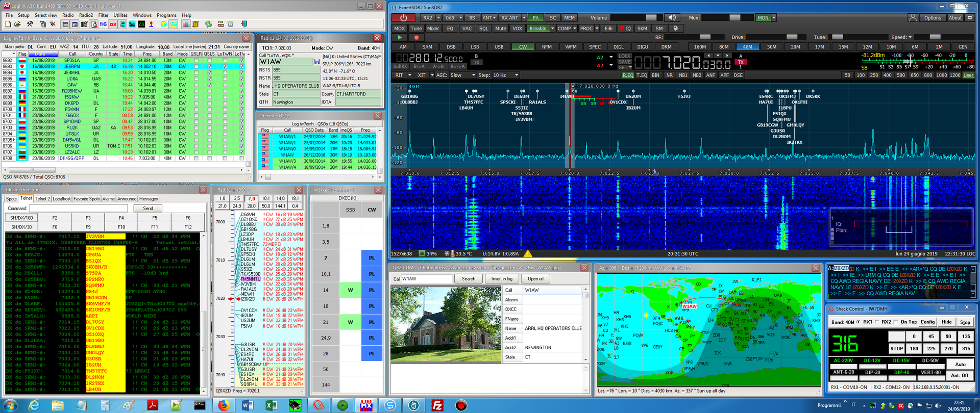Switch to the Favorite Spots cluster tab

[86, 199]
